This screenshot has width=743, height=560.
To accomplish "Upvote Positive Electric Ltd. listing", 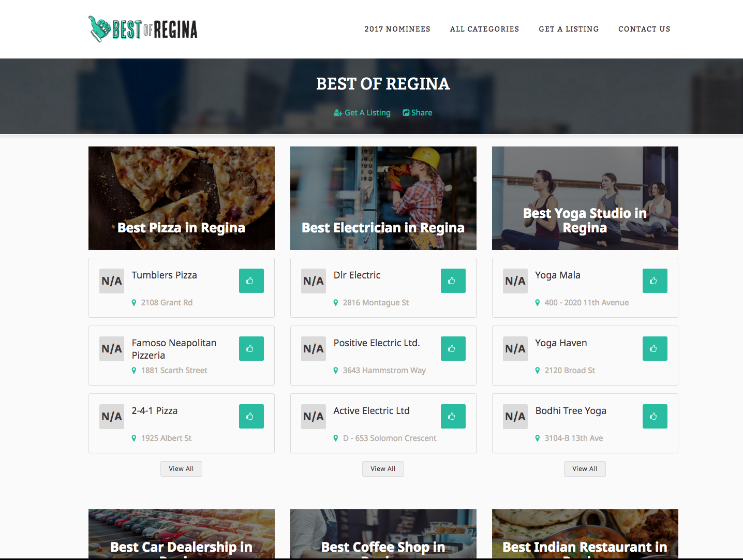I will (453, 348).
